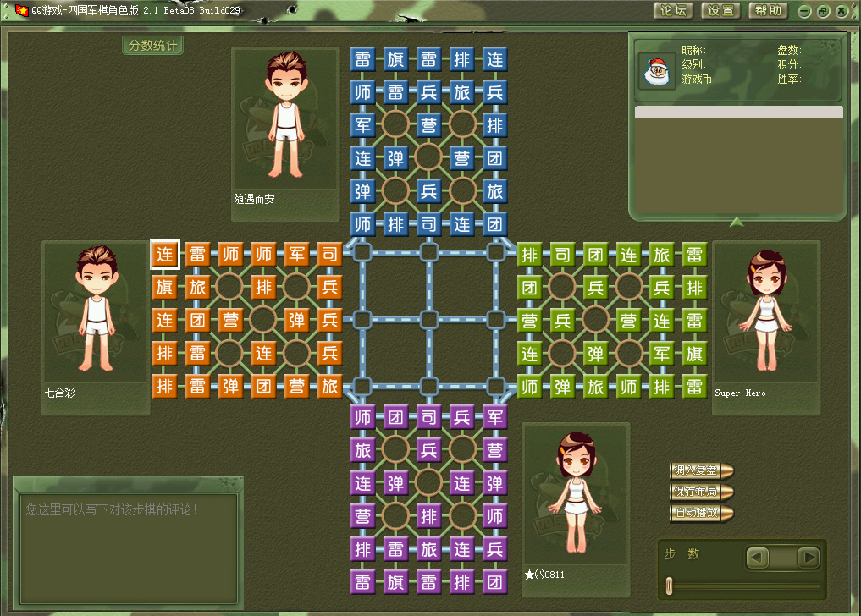Select the highlighted orange 连 piece
Viewport: 861px width, 616px height.
coord(165,254)
